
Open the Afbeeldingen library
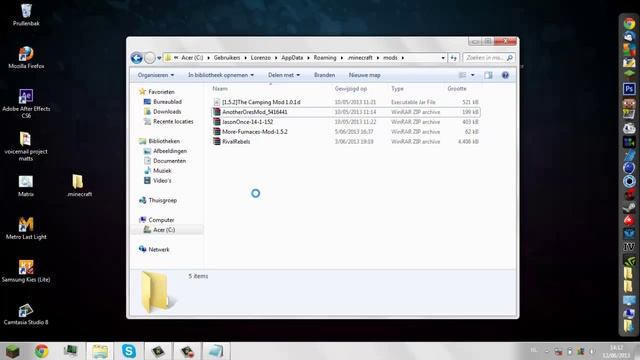point(170,151)
